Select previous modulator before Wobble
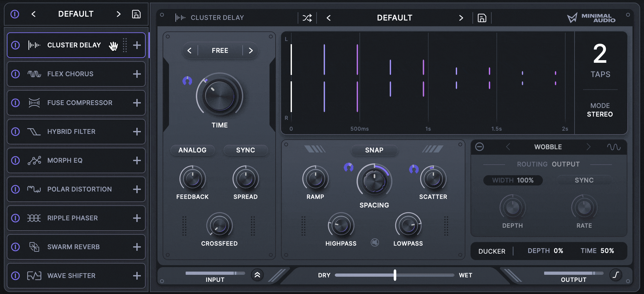Viewport: 644px width, 294px height. pyautogui.click(x=508, y=147)
